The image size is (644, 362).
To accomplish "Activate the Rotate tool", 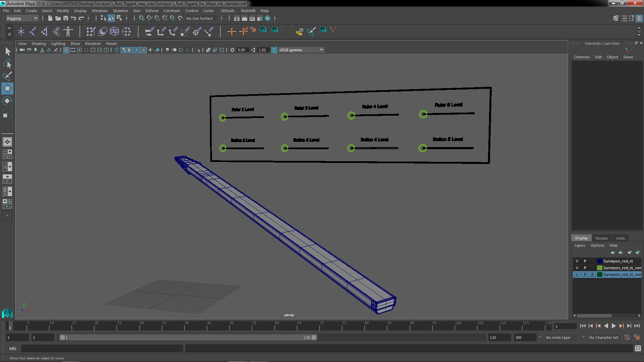I will [x=7, y=101].
